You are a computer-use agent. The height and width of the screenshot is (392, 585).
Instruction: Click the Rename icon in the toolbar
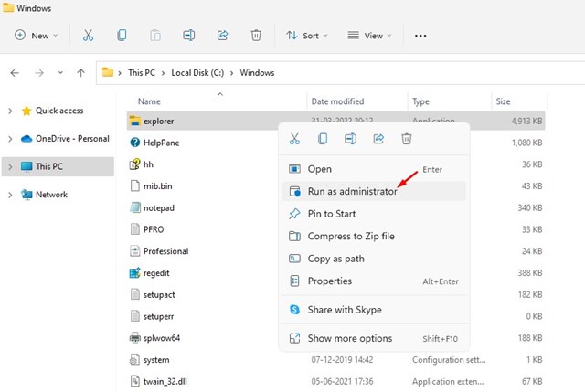pyautogui.click(x=189, y=36)
